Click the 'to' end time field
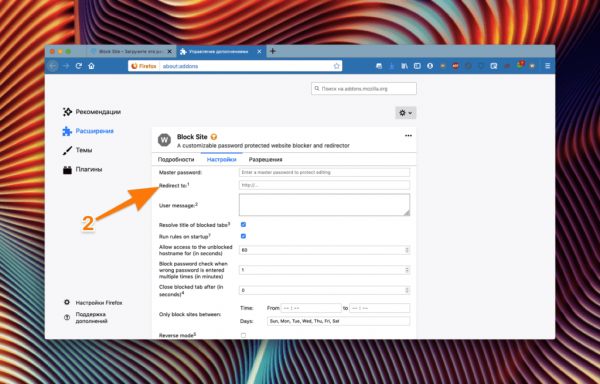The image size is (600, 384). pyautogui.click(x=380, y=308)
